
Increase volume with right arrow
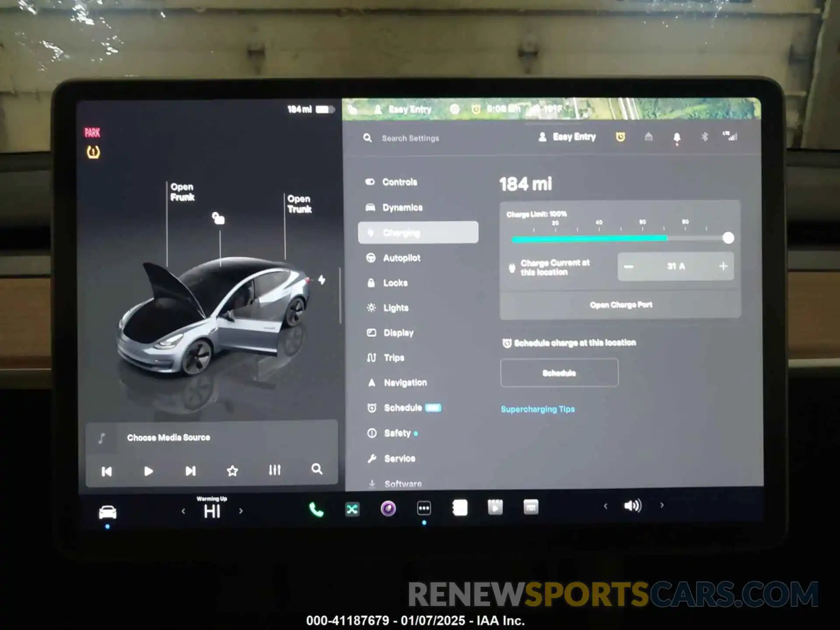(662, 505)
